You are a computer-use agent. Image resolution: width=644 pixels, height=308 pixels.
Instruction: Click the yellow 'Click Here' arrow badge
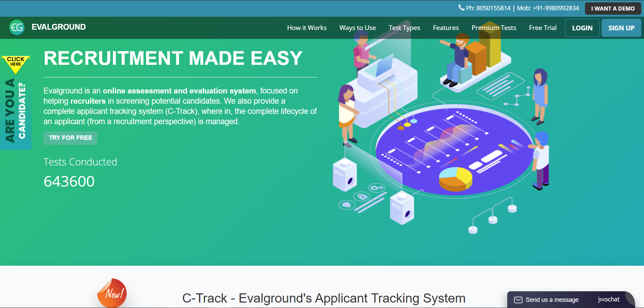pos(16,64)
